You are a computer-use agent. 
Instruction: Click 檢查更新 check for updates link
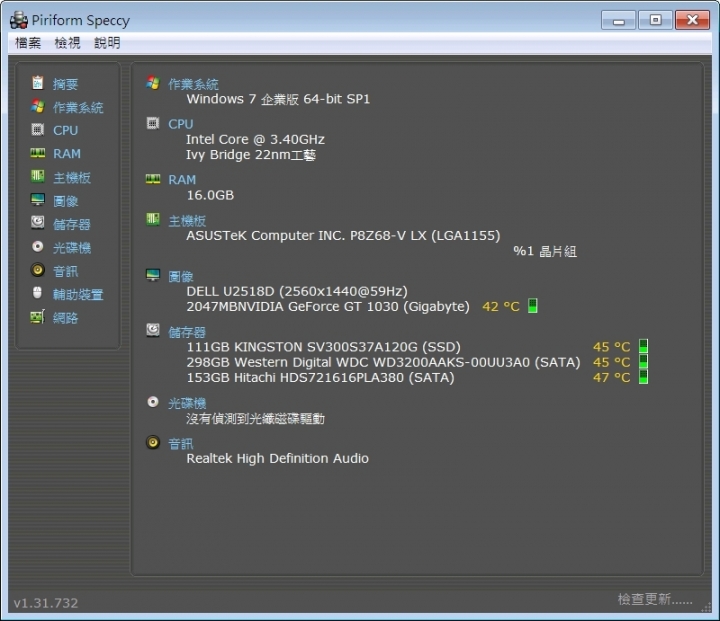pos(655,599)
